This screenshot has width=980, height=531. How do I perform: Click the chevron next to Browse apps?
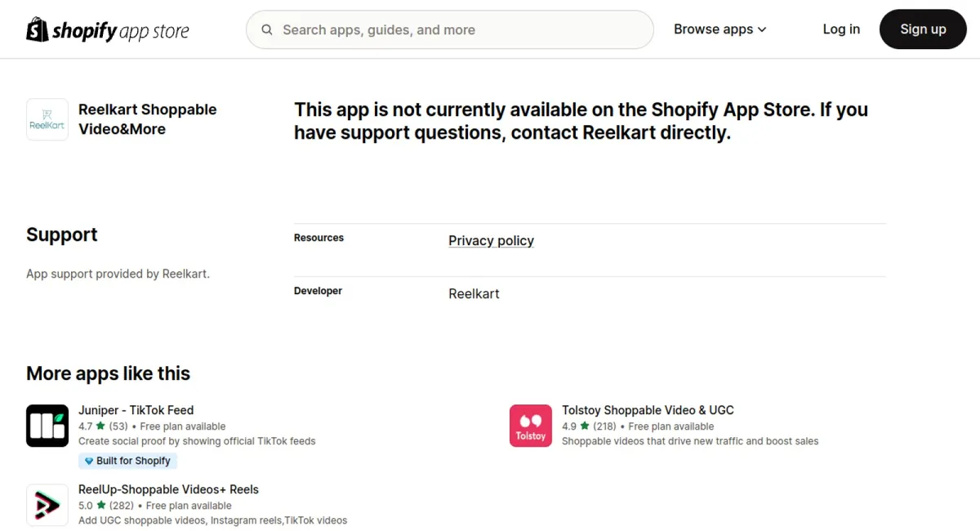[x=762, y=29]
